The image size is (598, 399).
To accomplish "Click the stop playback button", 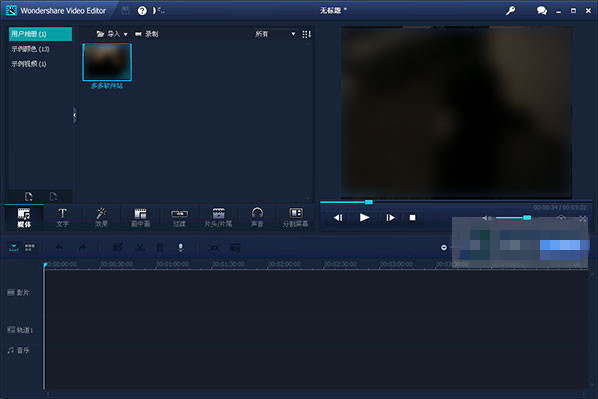I will click(x=412, y=218).
